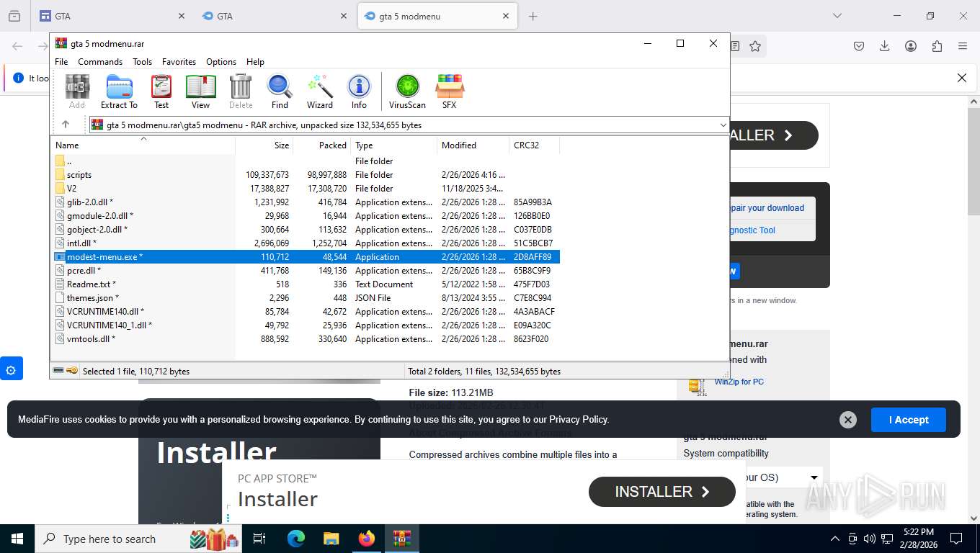Click the drive icon in status bar
The height and width of the screenshot is (553, 980).
pos(58,371)
